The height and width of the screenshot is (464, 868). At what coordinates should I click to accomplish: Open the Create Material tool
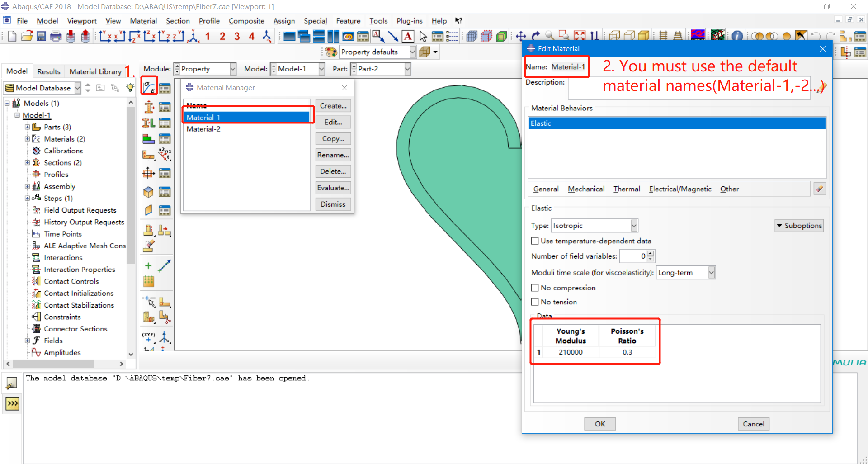[148, 87]
